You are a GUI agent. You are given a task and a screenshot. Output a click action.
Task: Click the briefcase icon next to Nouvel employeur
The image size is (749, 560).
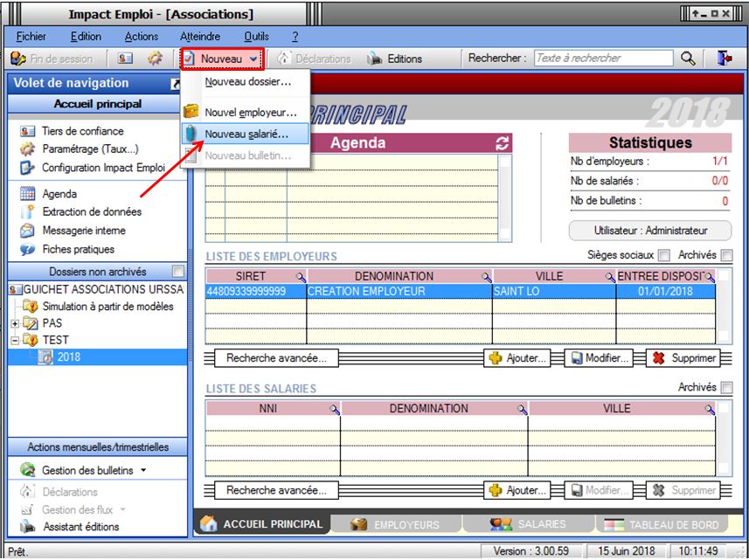pos(191,112)
